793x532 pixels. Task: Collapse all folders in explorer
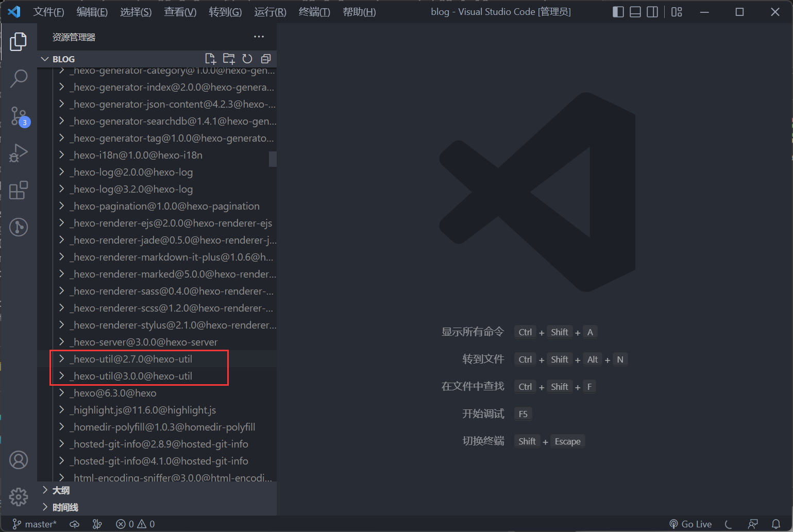point(266,59)
